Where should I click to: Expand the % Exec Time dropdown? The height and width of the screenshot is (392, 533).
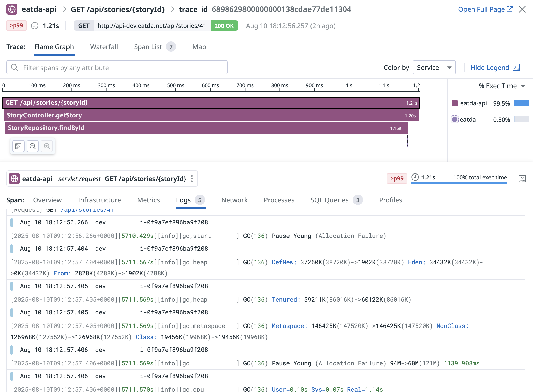[x=502, y=86]
